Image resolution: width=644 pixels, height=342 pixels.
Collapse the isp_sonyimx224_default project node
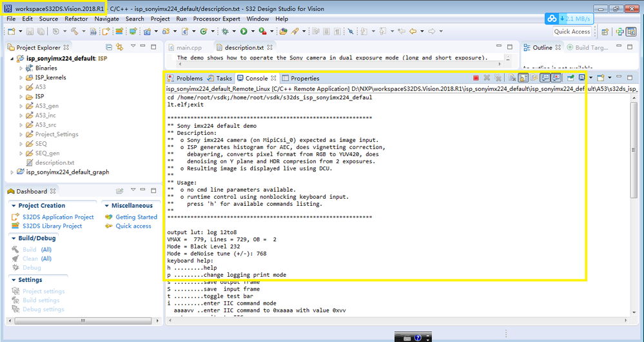12,58
